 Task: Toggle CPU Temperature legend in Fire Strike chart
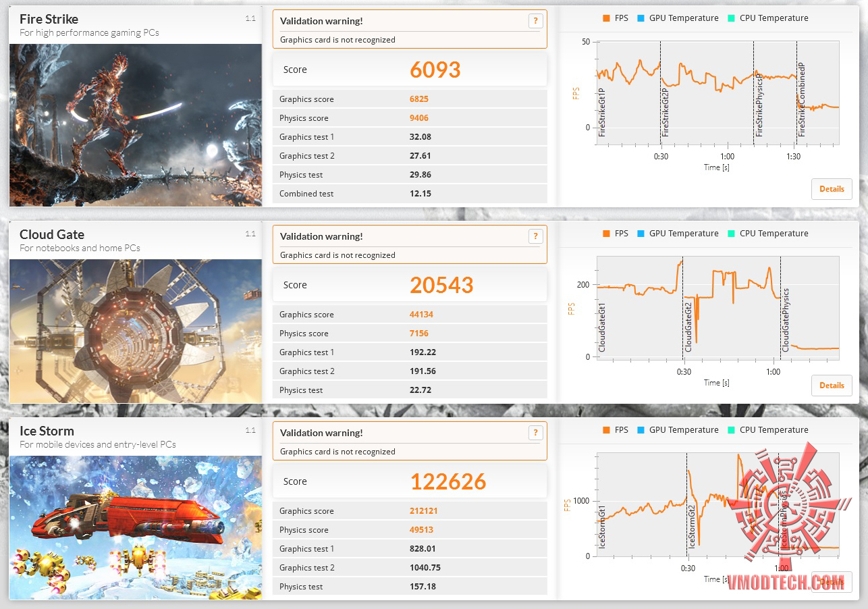coord(767,18)
